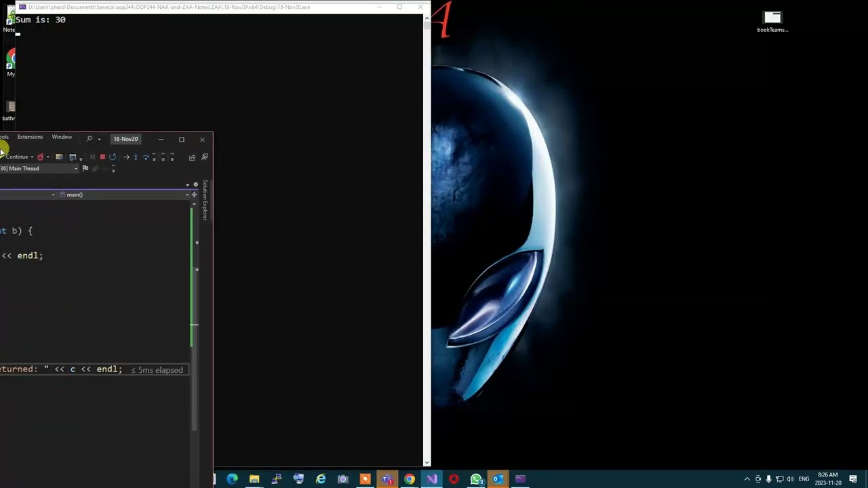Open the Window menu in Visual Studio
The image size is (868, 488).
(x=62, y=137)
